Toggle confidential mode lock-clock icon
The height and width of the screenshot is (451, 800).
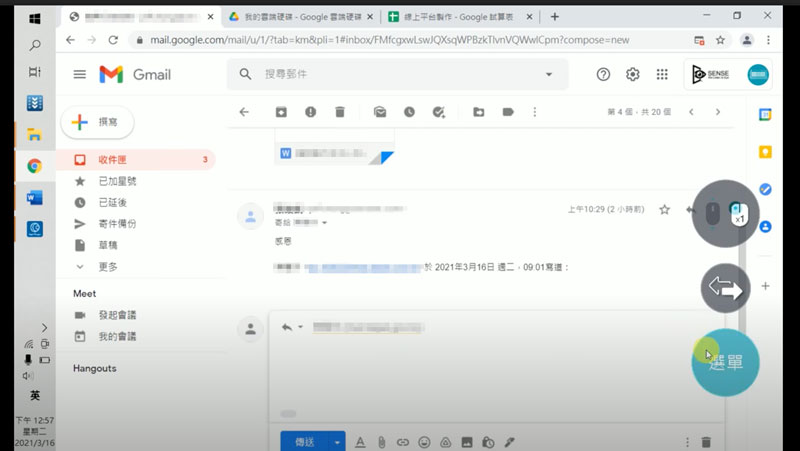pos(488,442)
